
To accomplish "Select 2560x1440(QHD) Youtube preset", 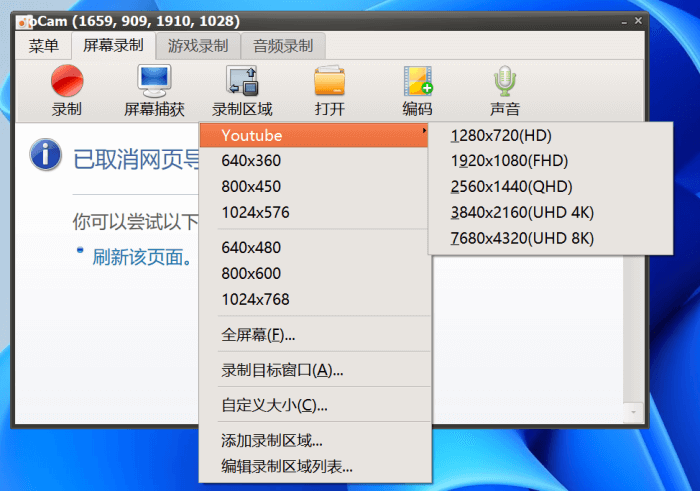I will click(x=550, y=187).
